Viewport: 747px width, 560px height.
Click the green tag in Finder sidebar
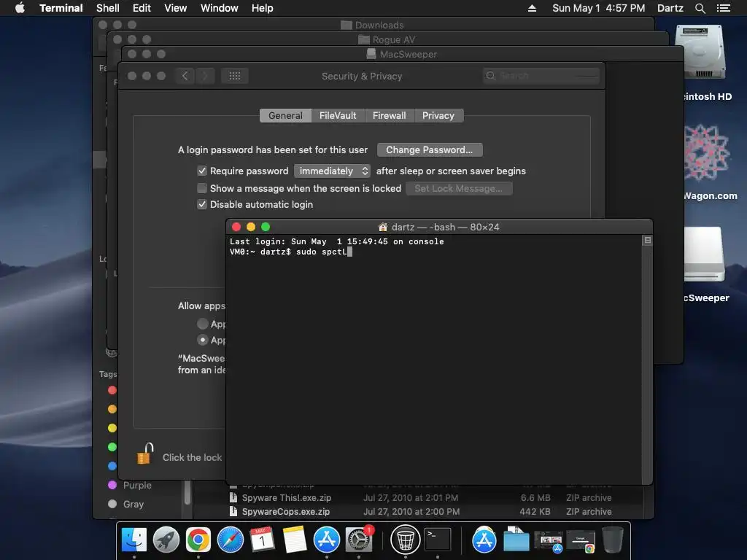tap(112, 447)
